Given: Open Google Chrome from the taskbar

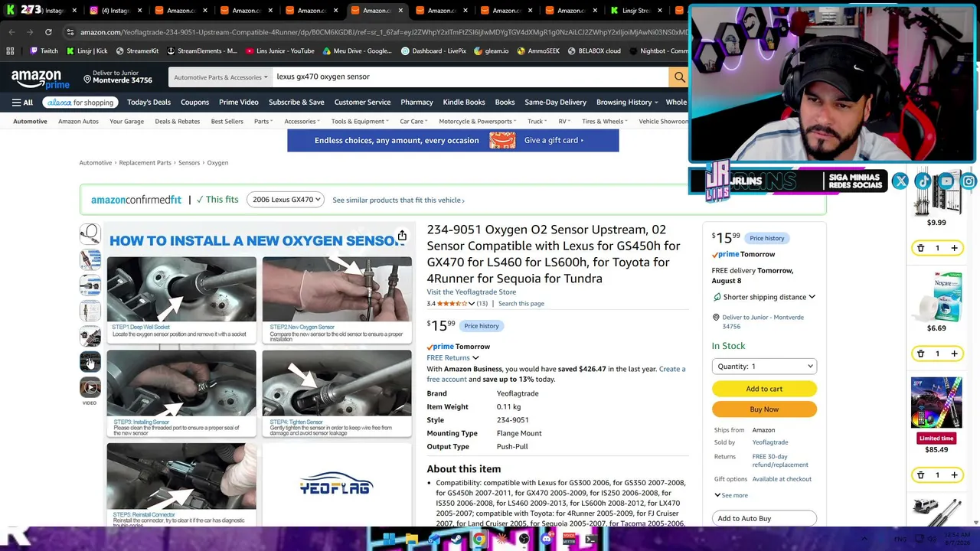Looking at the screenshot, I should pos(479,540).
